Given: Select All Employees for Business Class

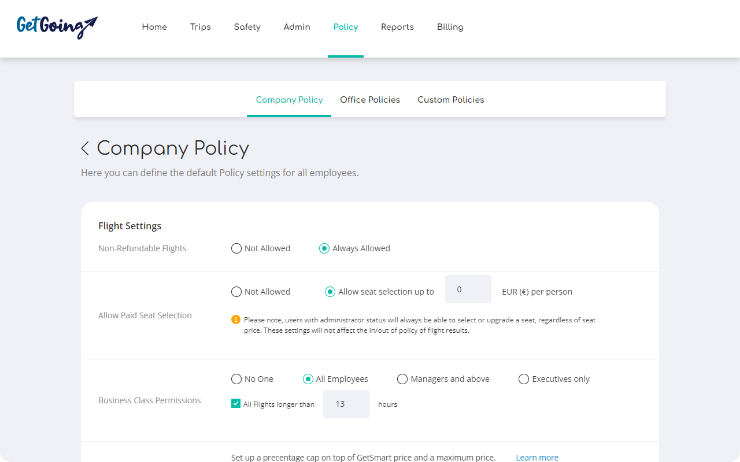Looking at the screenshot, I should pyautogui.click(x=309, y=379).
